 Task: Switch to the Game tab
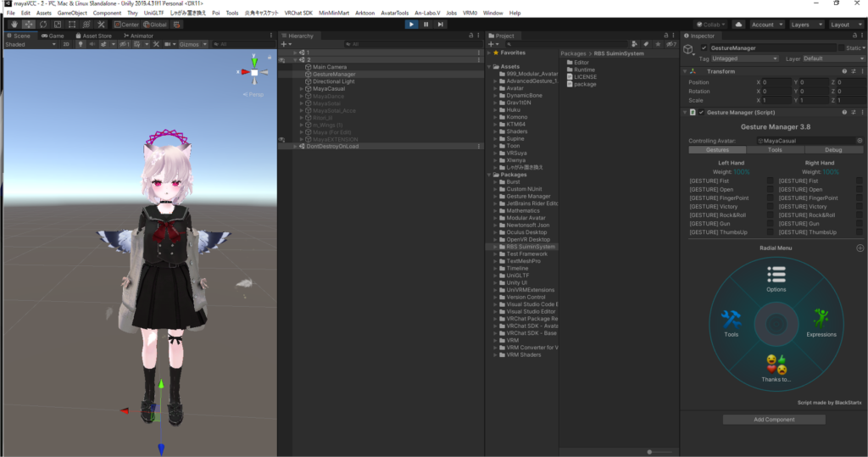click(53, 36)
